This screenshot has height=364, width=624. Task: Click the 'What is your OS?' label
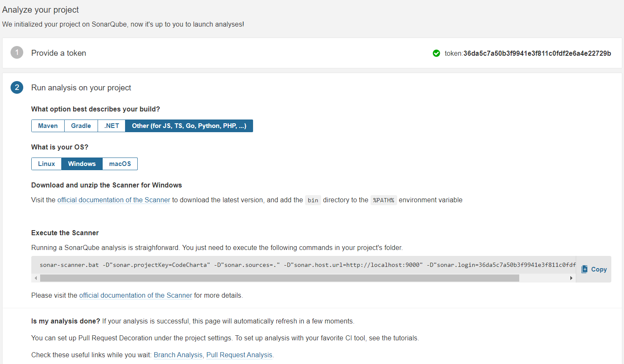point(60,147)
